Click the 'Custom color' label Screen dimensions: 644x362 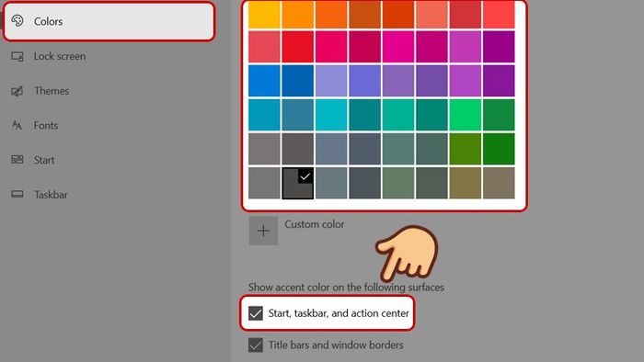[x=315, y=224]
